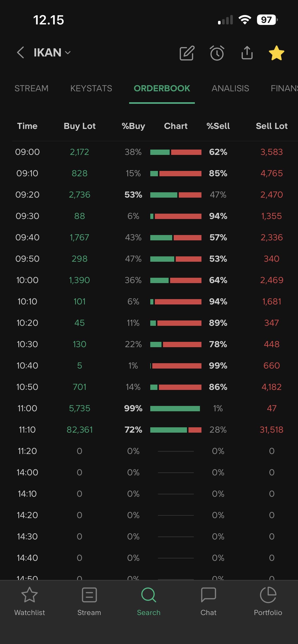The width and height of the screenshot is (298, 644).
Task: Tap the edit note icon
Action: click(187, 53)
